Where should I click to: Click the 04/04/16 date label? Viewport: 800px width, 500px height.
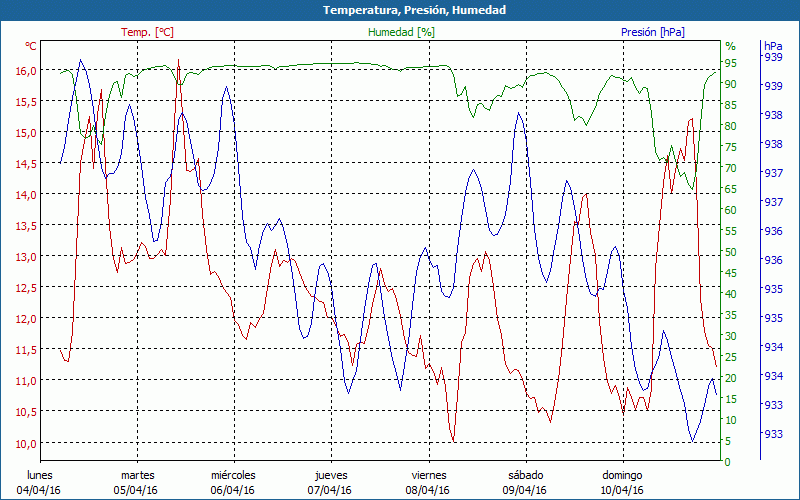40,490
